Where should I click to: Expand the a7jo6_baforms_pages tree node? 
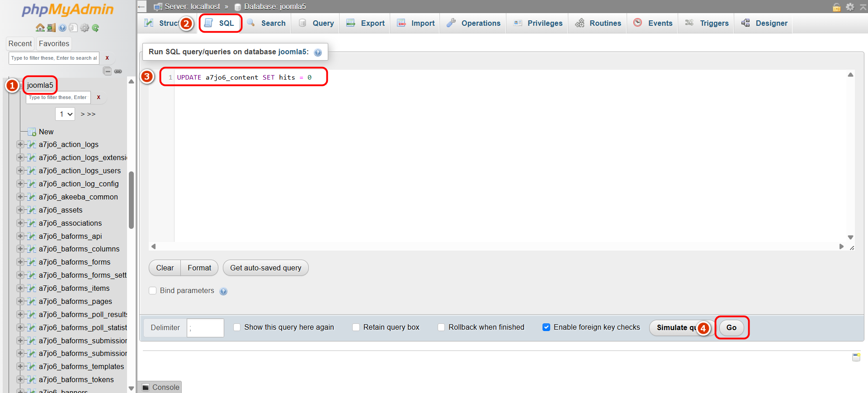(x=20, y=301)
